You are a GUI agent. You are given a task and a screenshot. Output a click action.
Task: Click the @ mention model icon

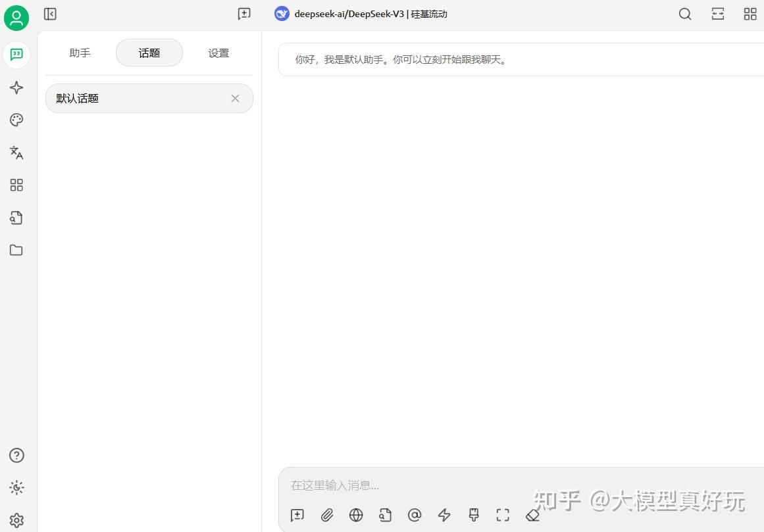point(415,515)
